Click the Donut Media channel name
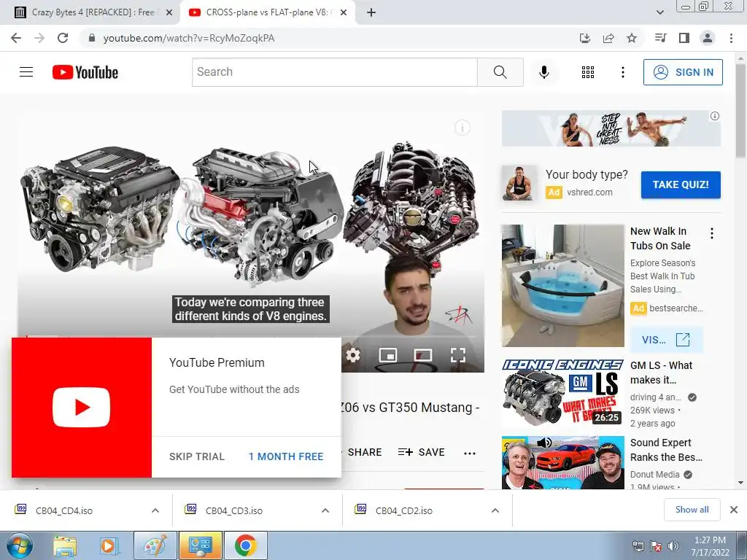The height and width of the screenshot is (560, 747). [x=654, y=474]
